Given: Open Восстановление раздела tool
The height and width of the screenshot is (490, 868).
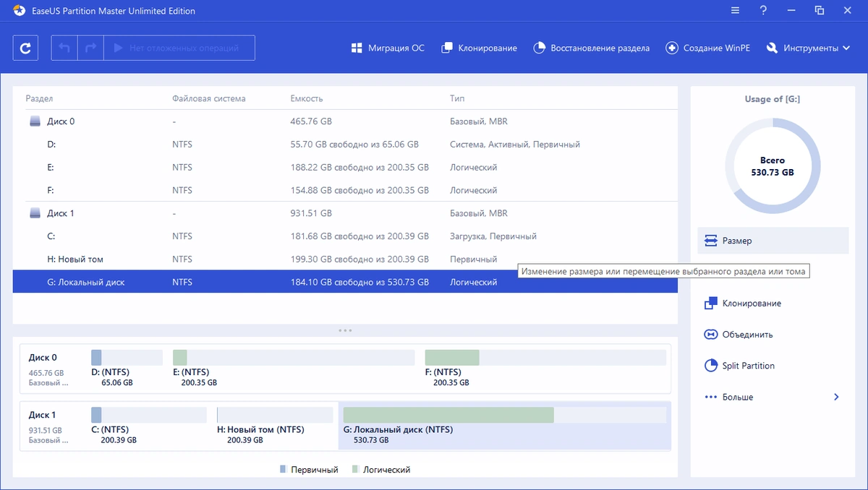Looking at the screenshot, I should [591, 48].
